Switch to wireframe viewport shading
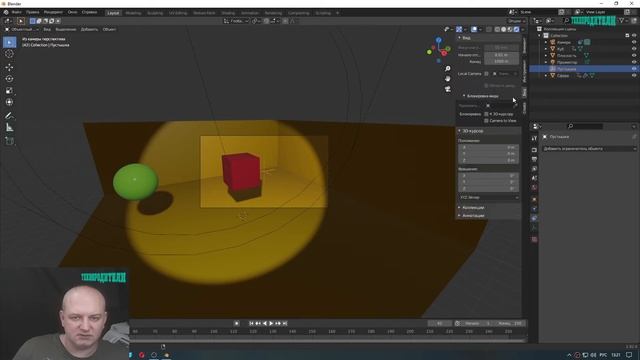 pos(497,29)
